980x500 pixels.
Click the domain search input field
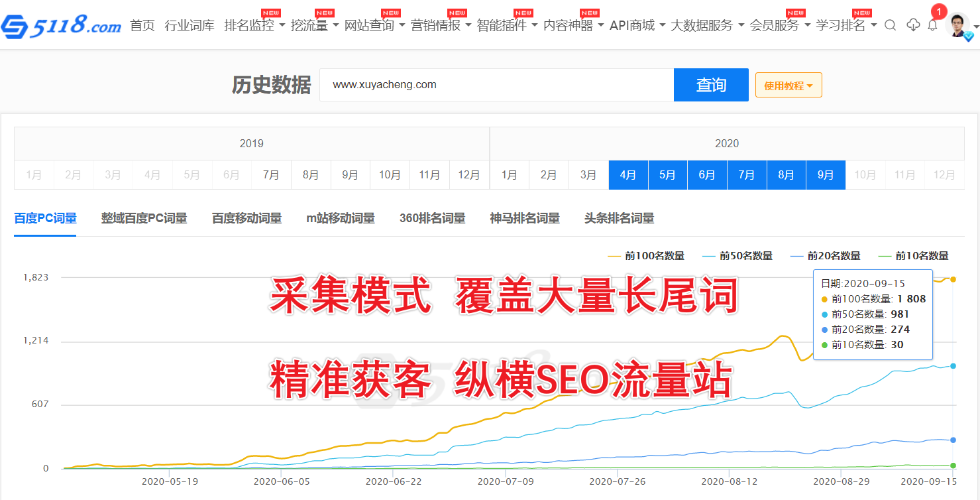[x=496, y=85]
